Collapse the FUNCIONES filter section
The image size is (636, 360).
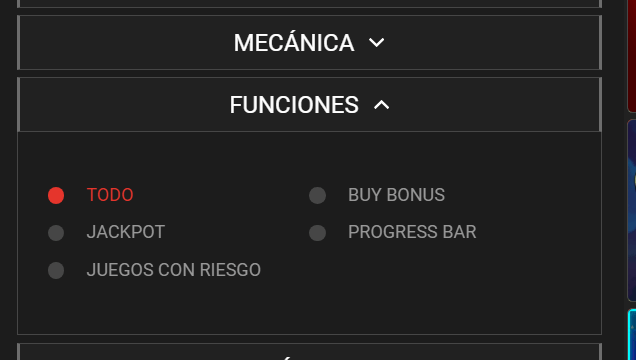[309, 105]
